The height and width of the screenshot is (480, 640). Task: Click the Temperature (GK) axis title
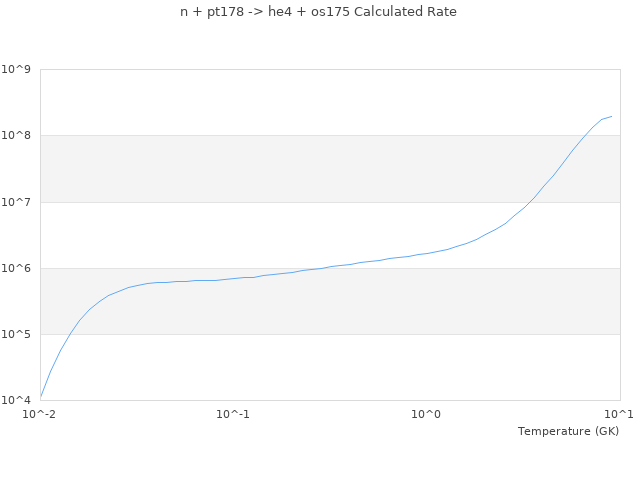point(568,431)
